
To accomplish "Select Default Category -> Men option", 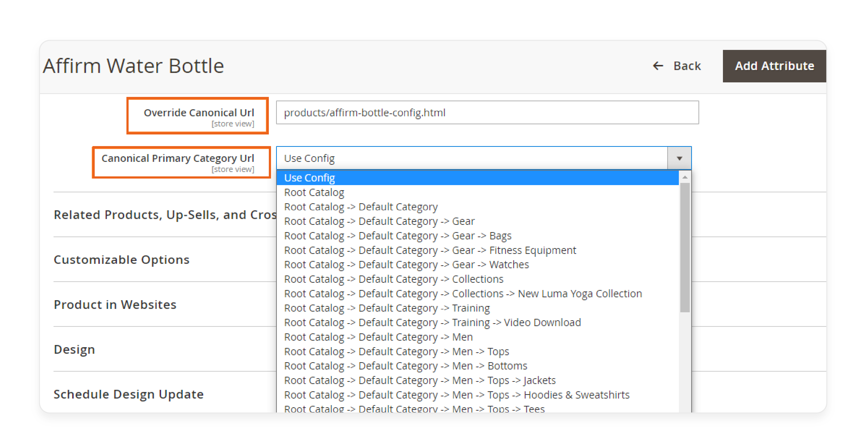I will [477, 337].
